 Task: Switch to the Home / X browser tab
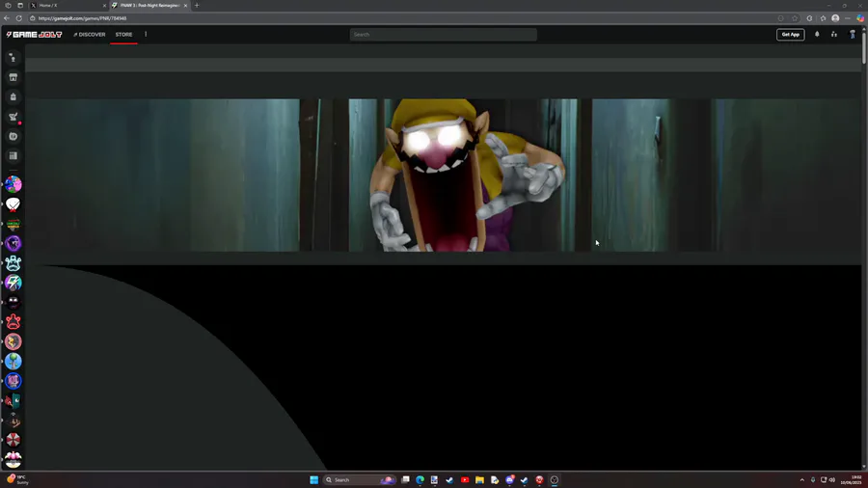(67, 6)
